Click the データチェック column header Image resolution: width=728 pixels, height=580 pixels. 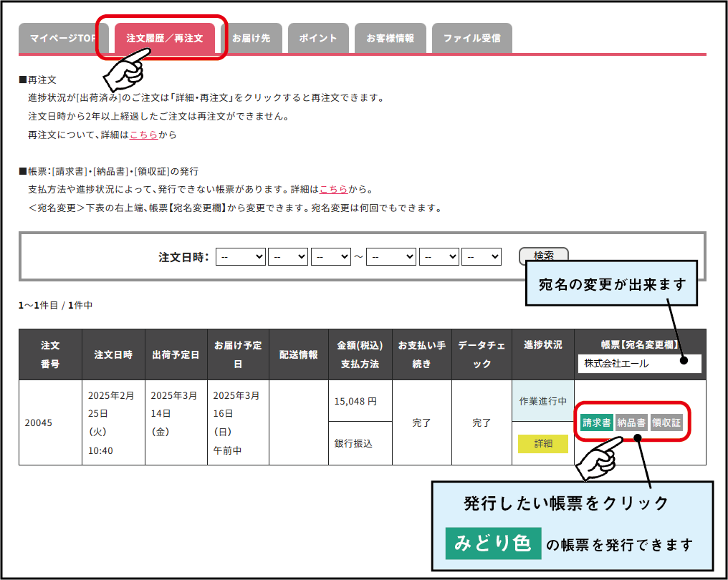482,355
